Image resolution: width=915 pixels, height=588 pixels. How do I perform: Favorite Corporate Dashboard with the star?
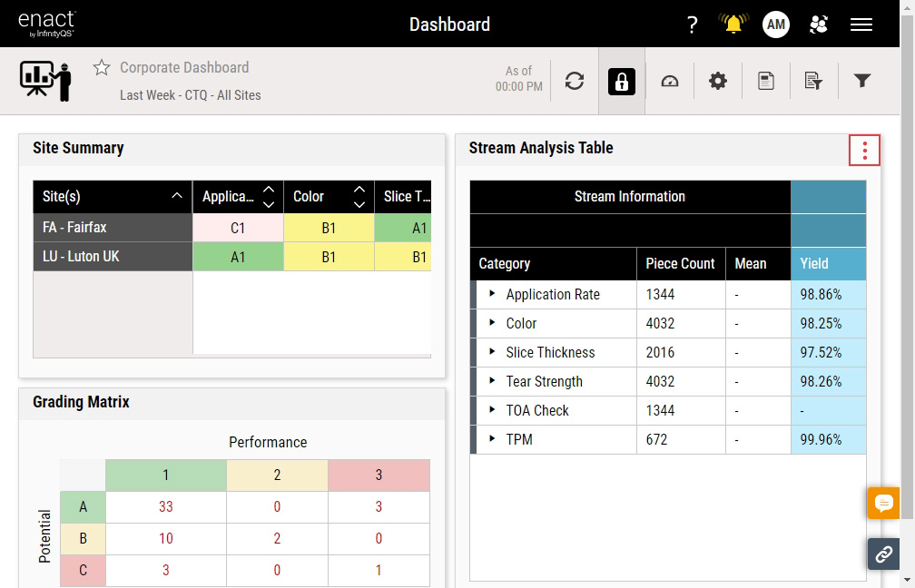point(102,68)
